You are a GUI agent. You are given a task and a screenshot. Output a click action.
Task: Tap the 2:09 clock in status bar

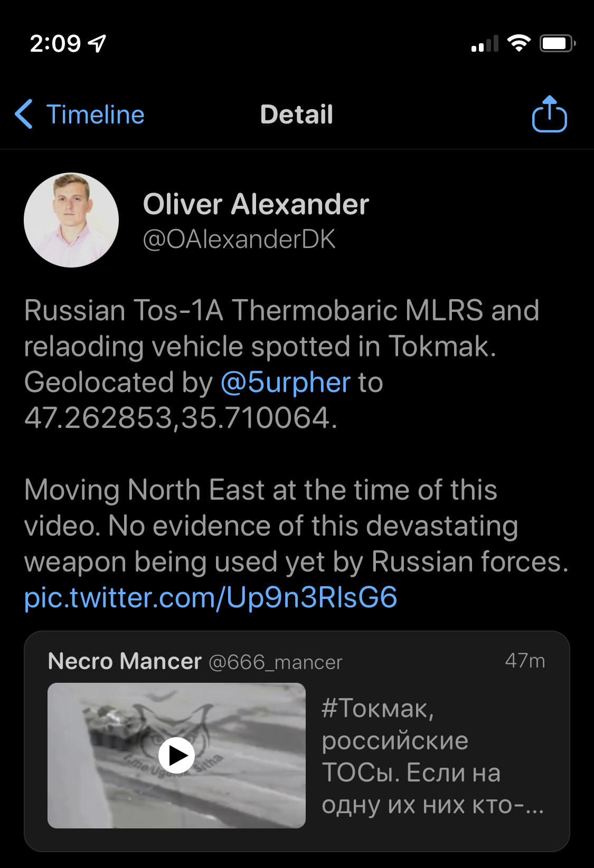pyautogui.click(x=55, y=43)
